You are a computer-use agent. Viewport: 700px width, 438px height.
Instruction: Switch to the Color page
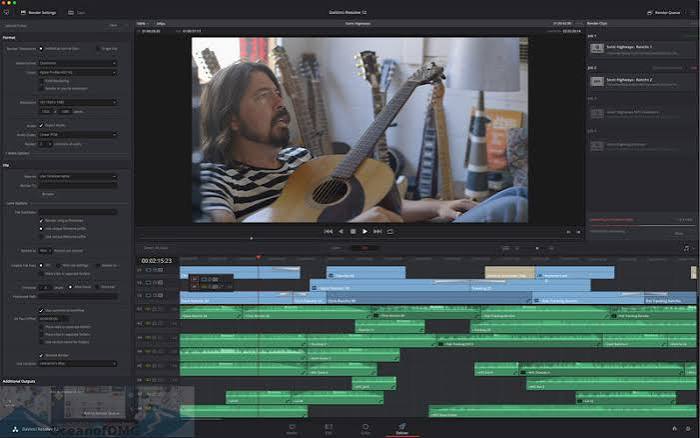(365, 429)
